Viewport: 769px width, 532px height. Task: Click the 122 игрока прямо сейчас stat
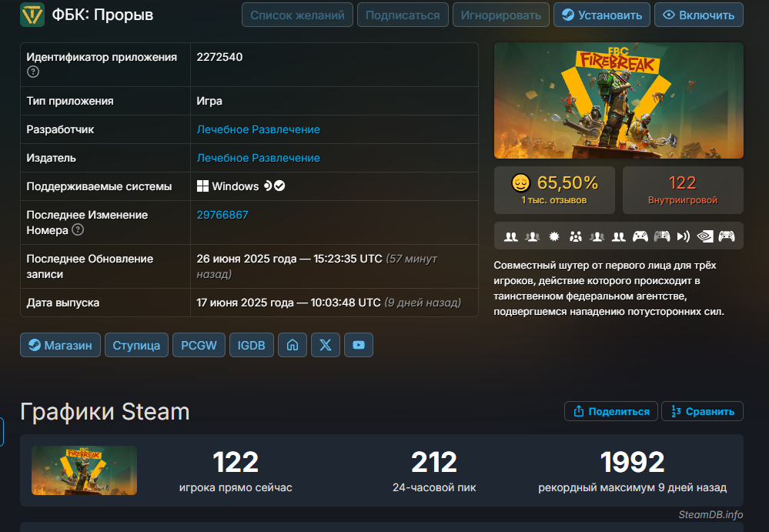coord(236,470)
